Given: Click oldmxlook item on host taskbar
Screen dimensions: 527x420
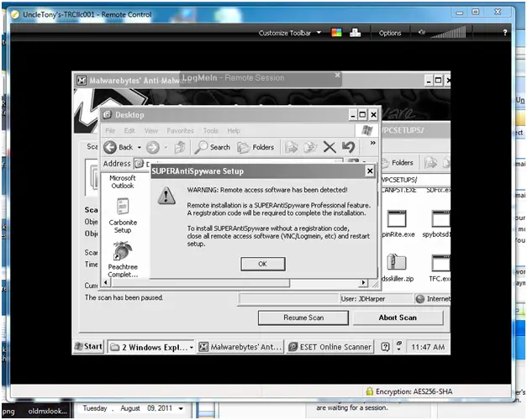Looking at the screenshot, I should point(47,411).
